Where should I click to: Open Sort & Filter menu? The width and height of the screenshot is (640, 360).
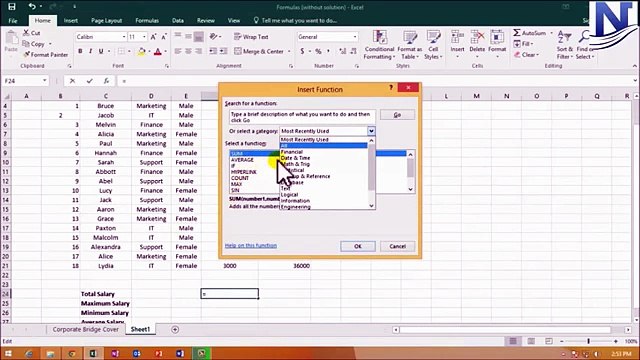pos(564,45)
